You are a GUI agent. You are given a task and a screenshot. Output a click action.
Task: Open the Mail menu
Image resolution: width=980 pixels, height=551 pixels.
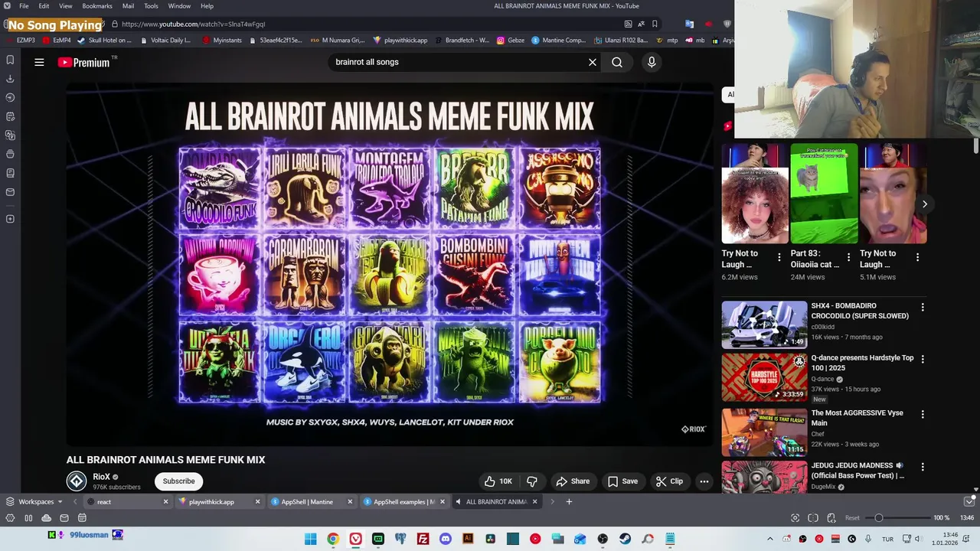128,6
